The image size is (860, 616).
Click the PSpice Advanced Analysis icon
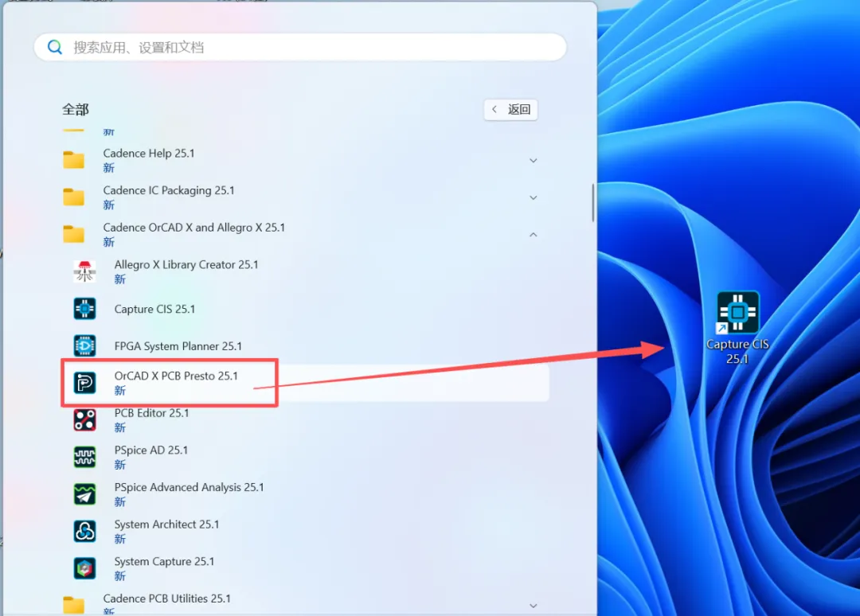click(84, 494)
